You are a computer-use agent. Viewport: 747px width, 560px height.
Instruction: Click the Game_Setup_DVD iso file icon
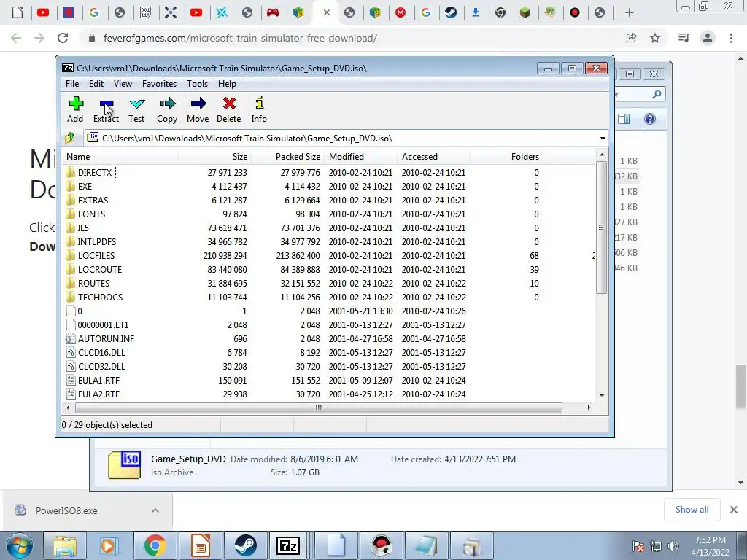click(x=124, y=464)
